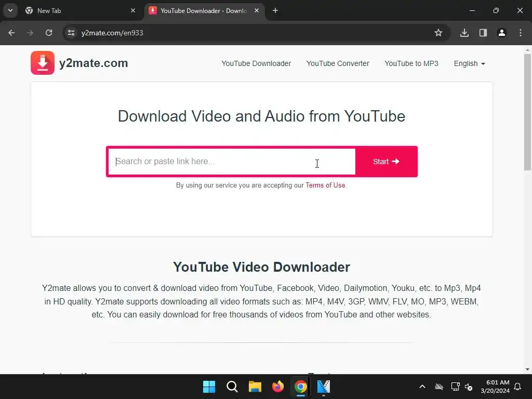The image size is (532, 399).
Task: Click the page vertical scrollbar thumb
Action: [527, 112]
